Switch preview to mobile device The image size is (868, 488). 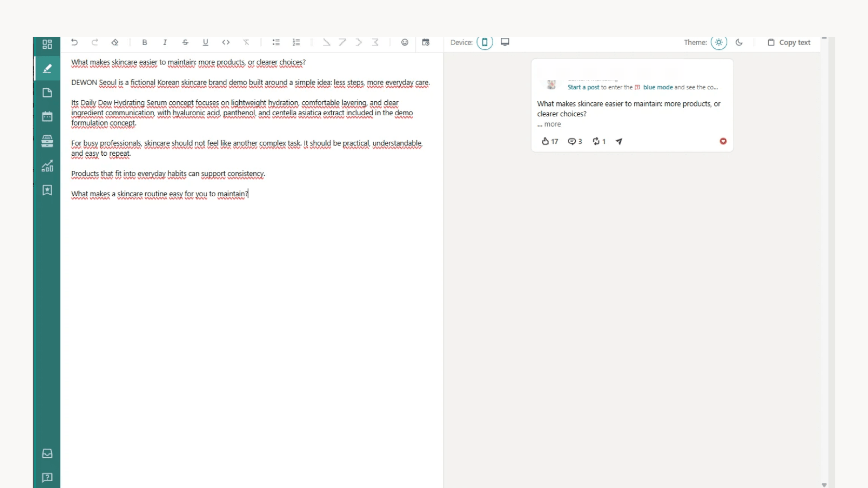pyautogui.click(x=485, y=43)
